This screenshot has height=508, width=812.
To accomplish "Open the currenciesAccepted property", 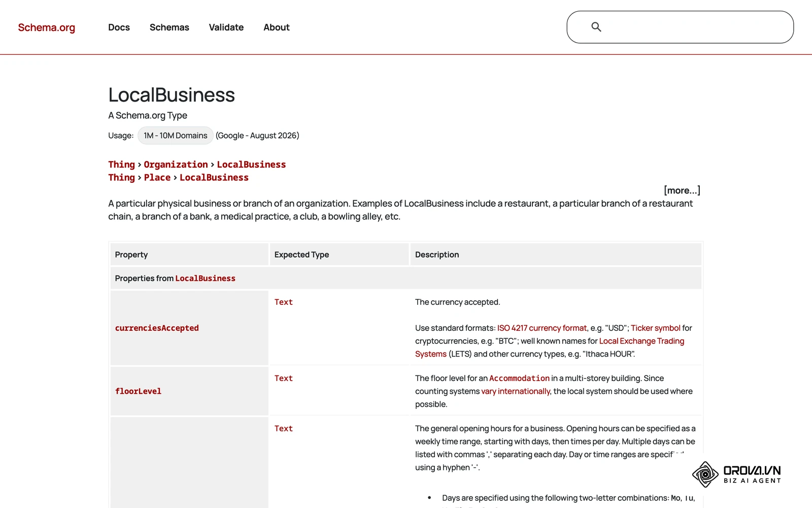I will (157, 328).
